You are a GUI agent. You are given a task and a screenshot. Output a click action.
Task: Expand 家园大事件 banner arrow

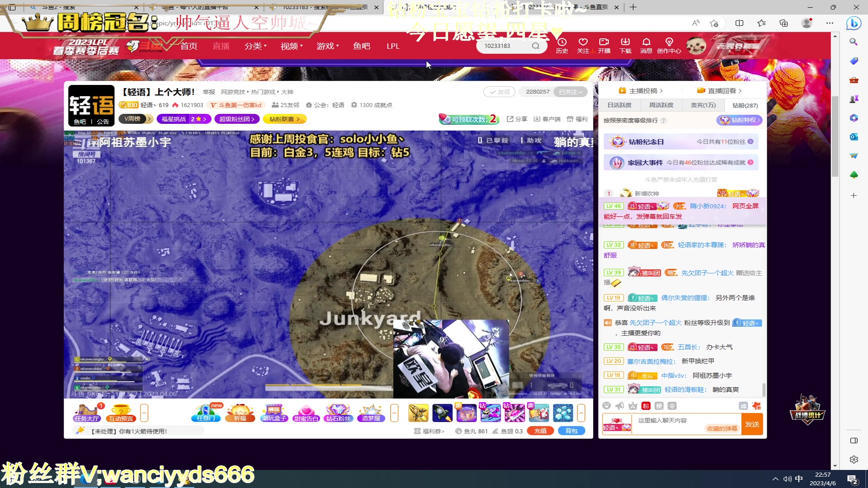point(750,162)
